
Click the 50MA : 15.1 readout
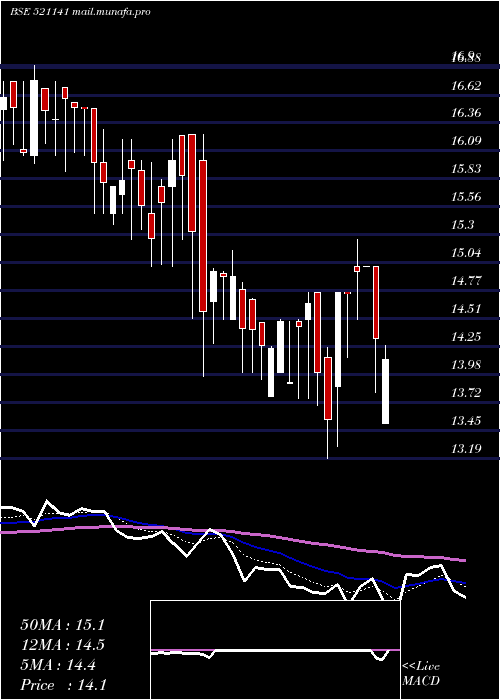[x=62, y=625]
